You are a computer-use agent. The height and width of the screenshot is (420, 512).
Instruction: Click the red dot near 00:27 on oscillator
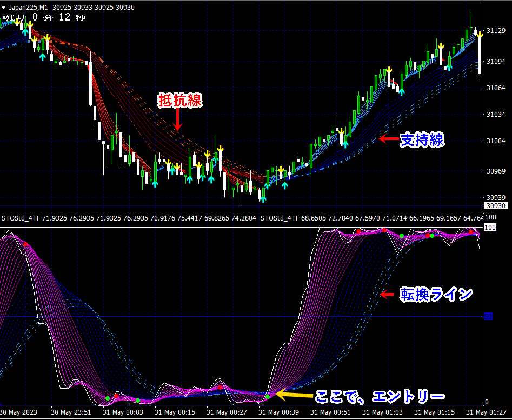tap(220, 388)
